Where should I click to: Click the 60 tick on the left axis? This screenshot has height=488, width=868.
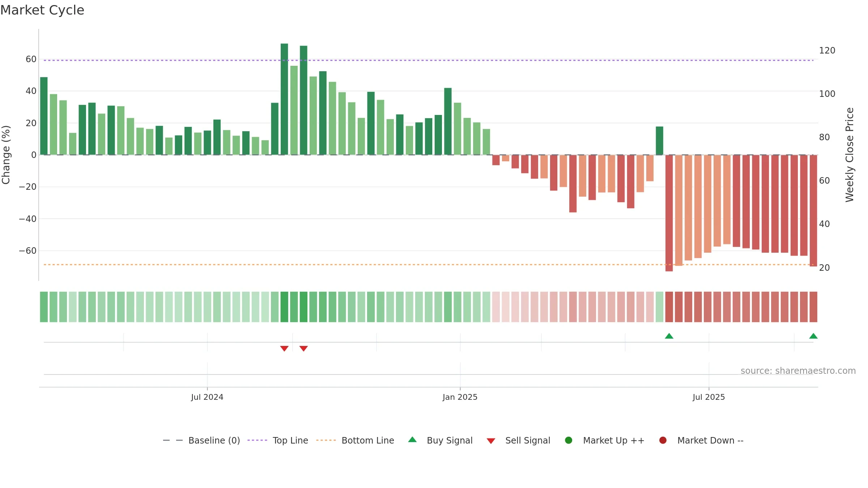tap(31, 59)
